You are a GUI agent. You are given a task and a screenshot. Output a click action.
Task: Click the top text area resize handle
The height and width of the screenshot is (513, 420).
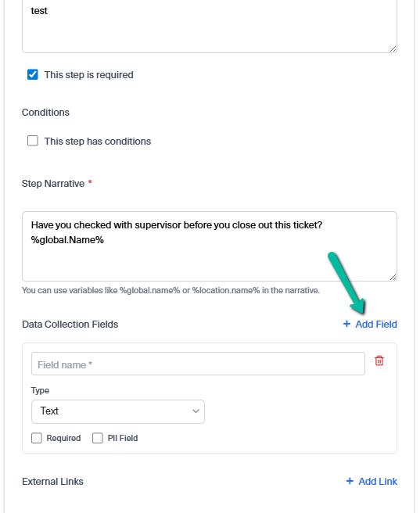coord(393,48)
